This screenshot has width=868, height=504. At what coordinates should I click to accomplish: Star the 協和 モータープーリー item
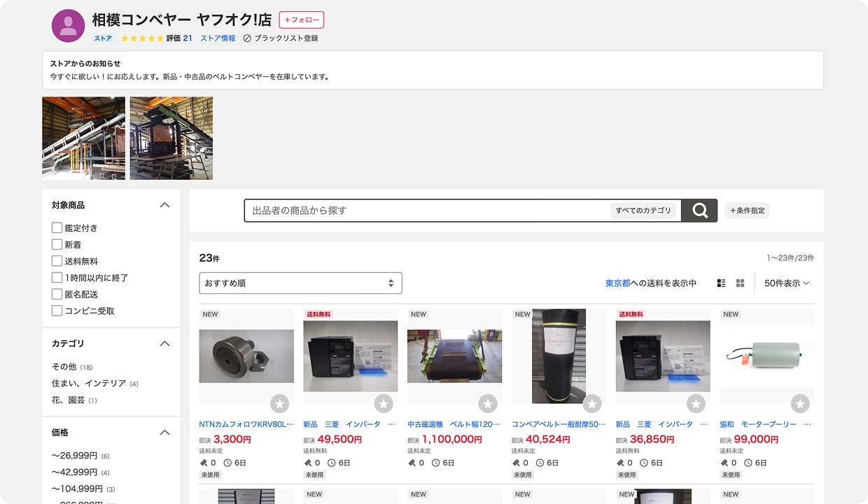[x=800, y=403]
